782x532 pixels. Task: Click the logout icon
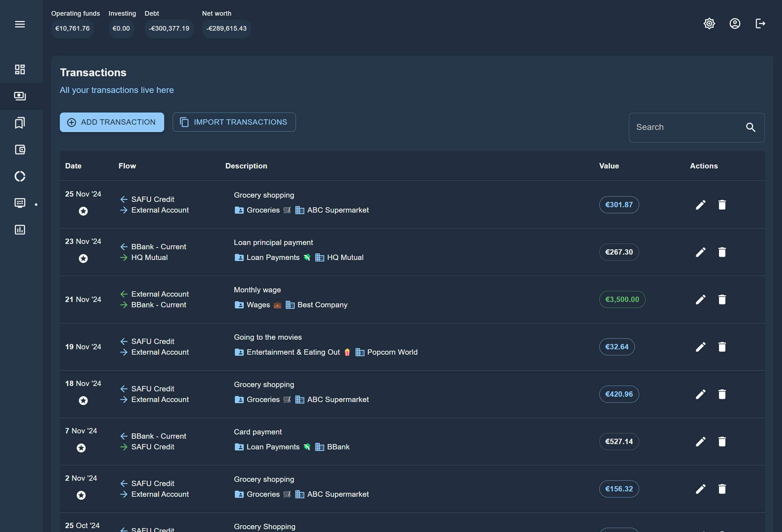[x=760, y=24]
